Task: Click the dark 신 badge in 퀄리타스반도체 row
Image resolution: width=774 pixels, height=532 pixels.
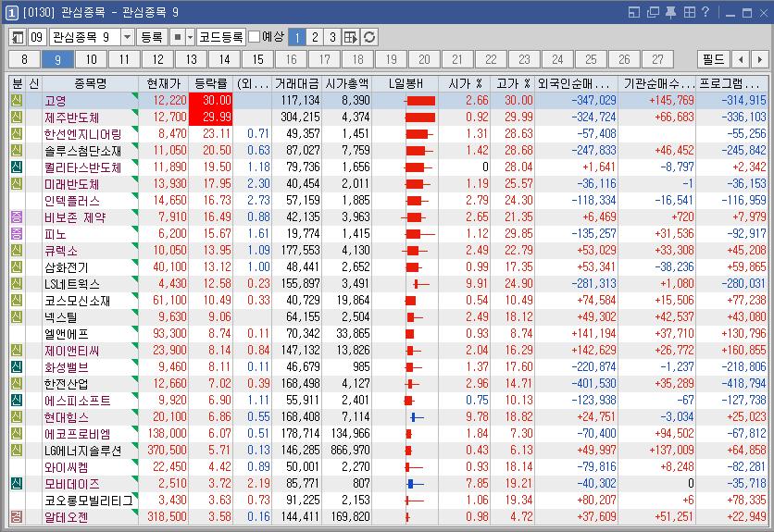Action: pyautogui.click(x=17, y=167)
